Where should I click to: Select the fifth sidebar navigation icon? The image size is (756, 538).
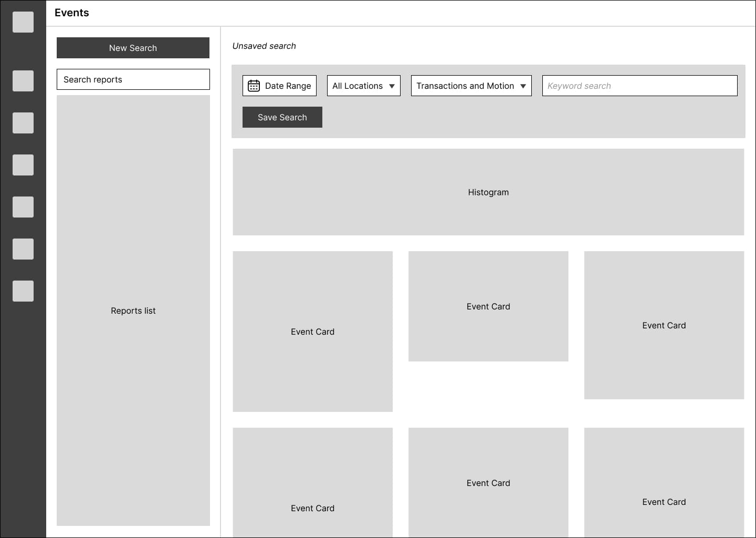(x=23, y=207)
